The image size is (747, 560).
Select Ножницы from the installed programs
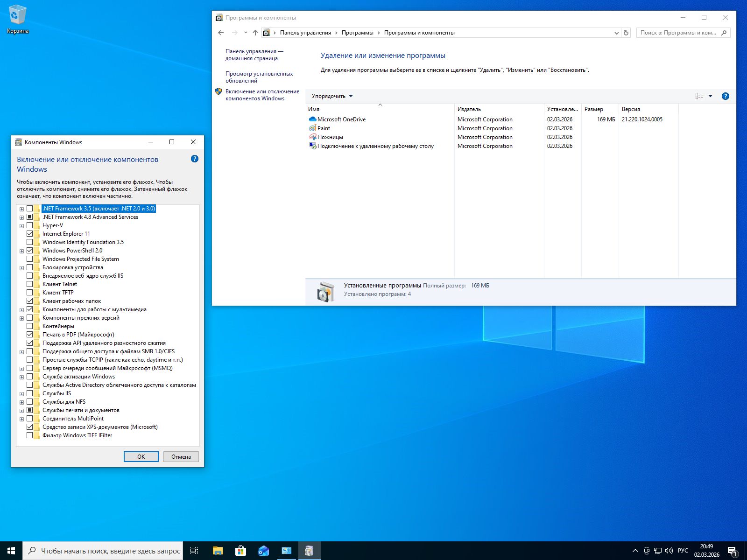coord(330,137)
